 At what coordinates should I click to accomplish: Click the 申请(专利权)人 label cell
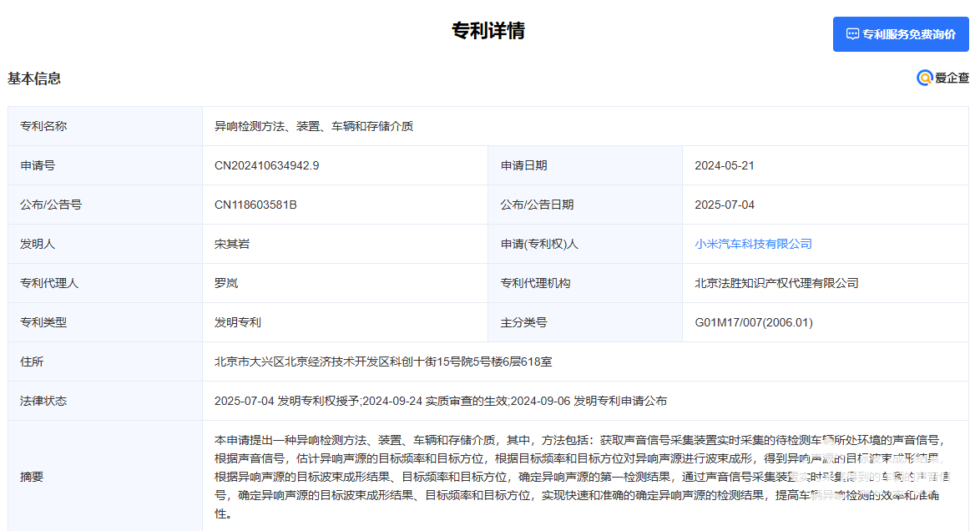pyautogui.click(x=539, y=244)
